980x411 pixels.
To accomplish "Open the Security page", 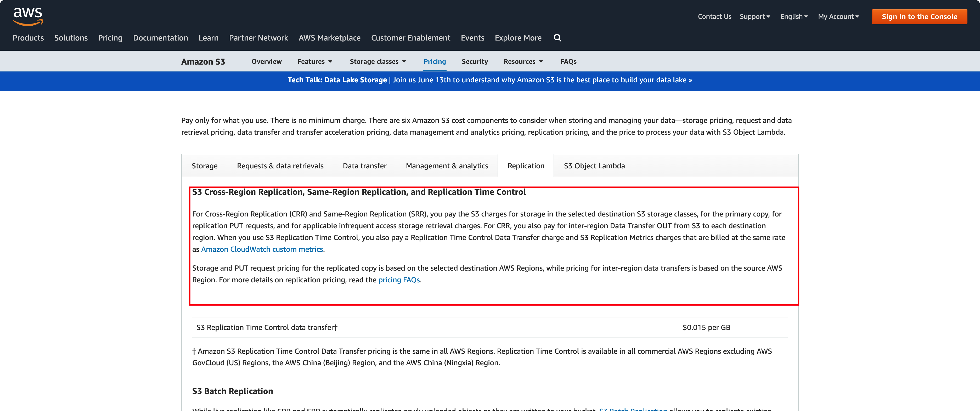I will pos(474,61).
